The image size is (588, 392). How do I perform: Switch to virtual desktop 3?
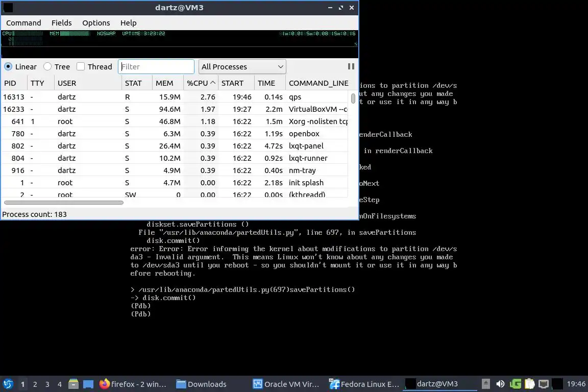click(47, 384)
